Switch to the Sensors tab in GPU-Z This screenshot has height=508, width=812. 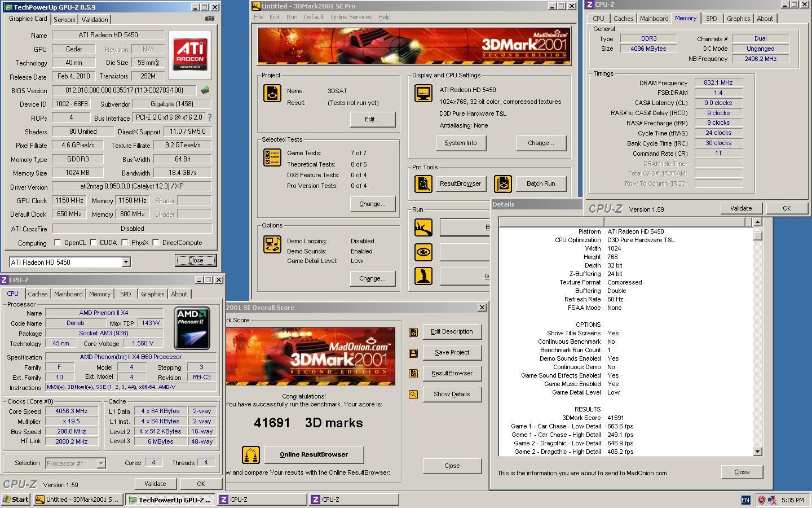pyautogui.click(x=64, y=19)
